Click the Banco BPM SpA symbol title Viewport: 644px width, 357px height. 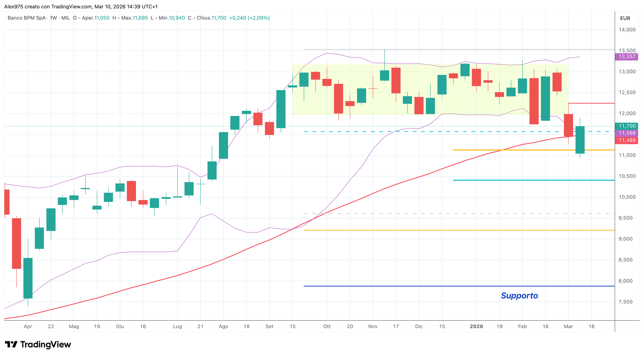[26, 18]
